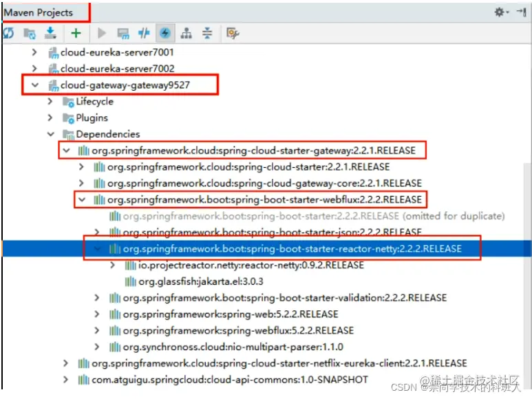Click the Lifecycle folder gear icon
532x399 pixels.
tap(68, 101)
